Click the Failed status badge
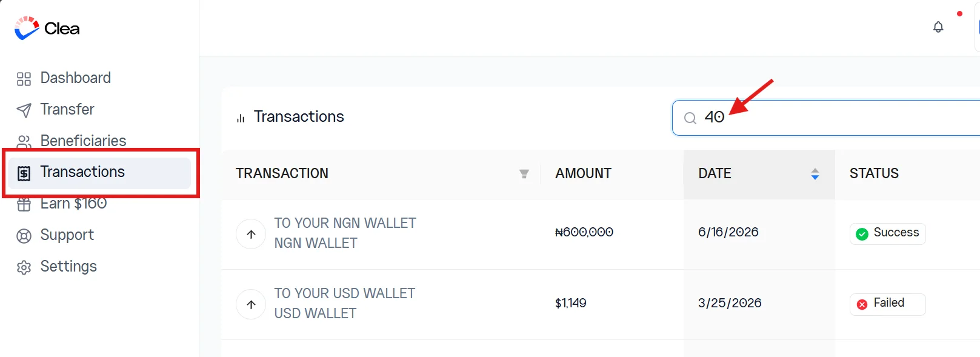The height and width of the screenshot is (357, 980). (x=887, y=304)
